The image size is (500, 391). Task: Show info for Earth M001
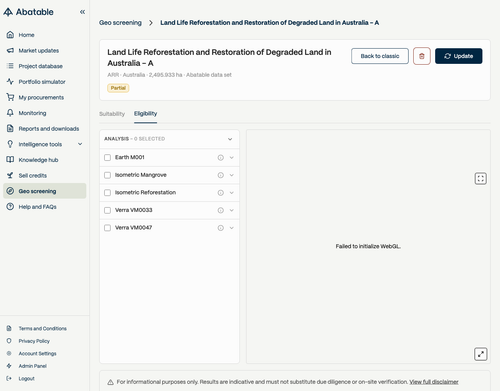[x=221, y=158]
